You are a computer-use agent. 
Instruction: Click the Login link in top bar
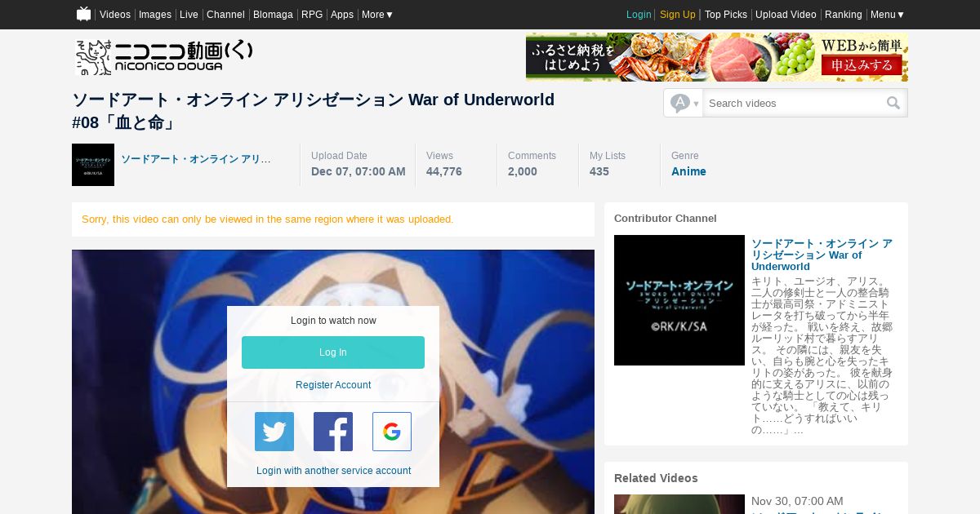[x=639, y=15]
